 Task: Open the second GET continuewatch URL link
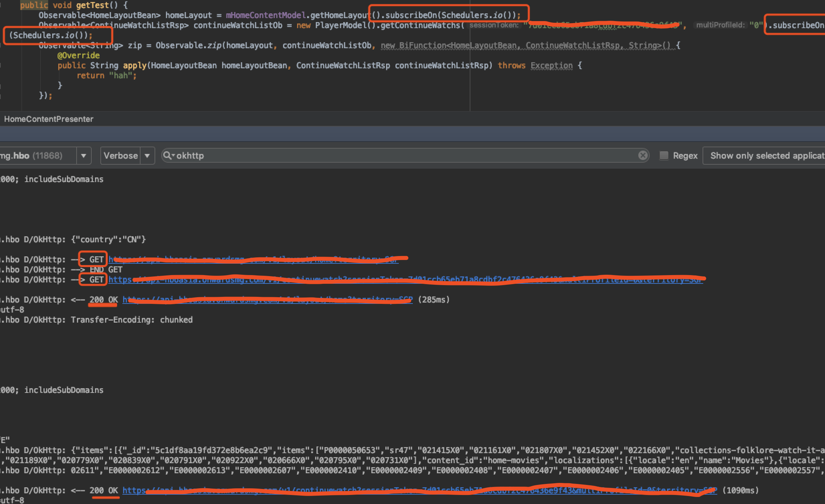(405, 280)
